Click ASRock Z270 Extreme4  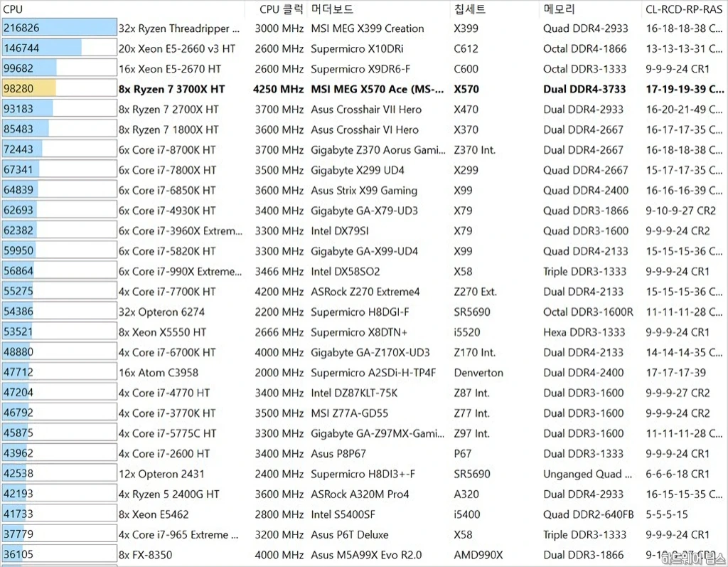(x=365, y=292)
